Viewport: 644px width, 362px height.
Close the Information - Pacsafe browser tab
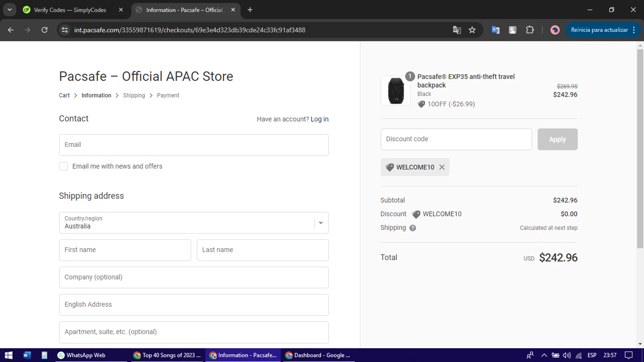tap(233, 10)
